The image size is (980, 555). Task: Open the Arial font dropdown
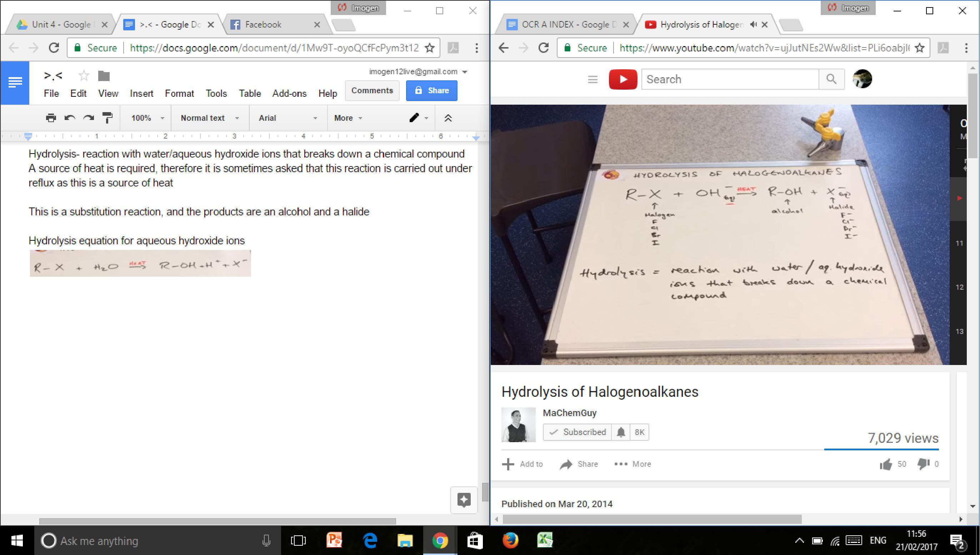[287, 118]
